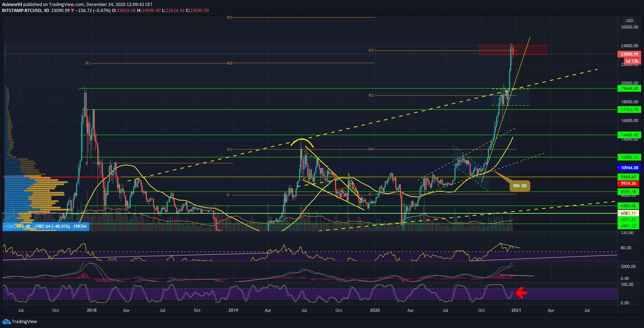Viewport: 644px width, 328px height.
Task: Click the white 6081.11 price label
Action: click(x=629, y=213)
